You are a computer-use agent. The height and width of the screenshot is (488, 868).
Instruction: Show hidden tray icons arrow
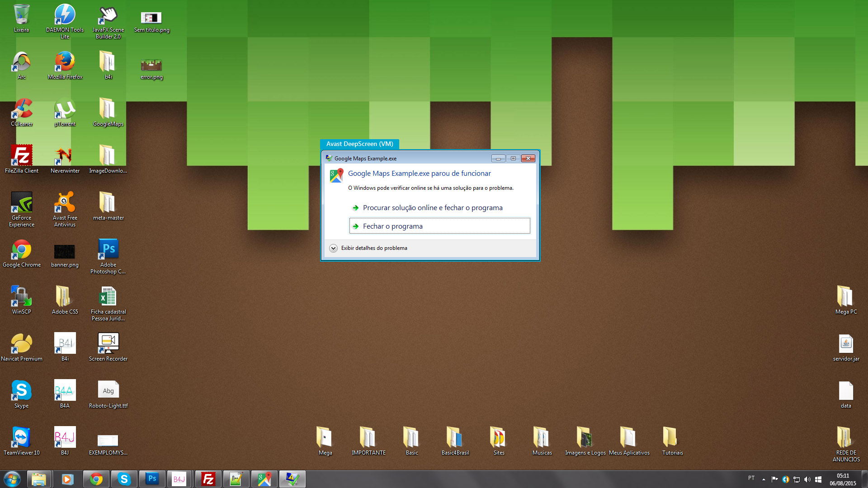tap(764, 479)
